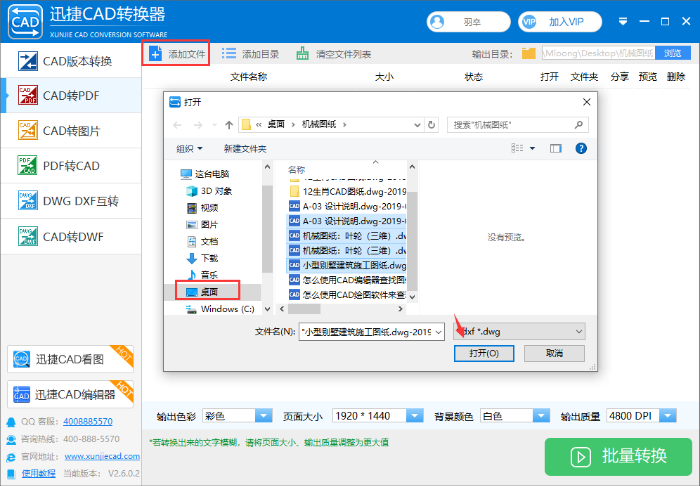The image size is (700, 486).
Task: Click the back arrow in Open dialog
Action: click(177, 125)
